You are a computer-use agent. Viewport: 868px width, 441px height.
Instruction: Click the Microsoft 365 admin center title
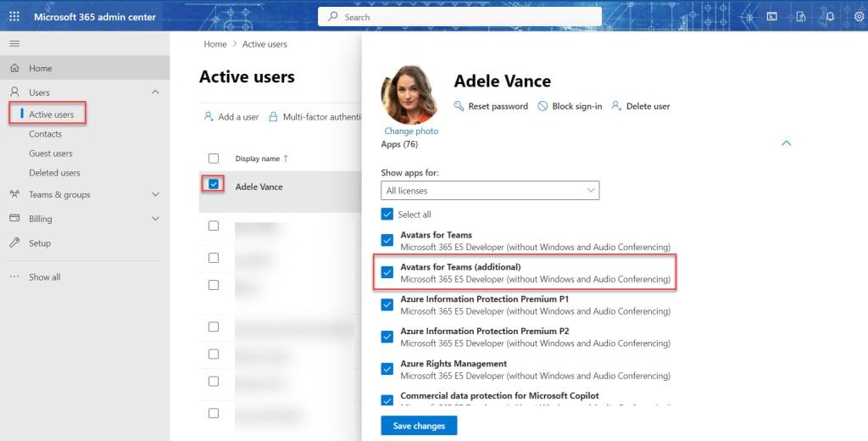95,17
